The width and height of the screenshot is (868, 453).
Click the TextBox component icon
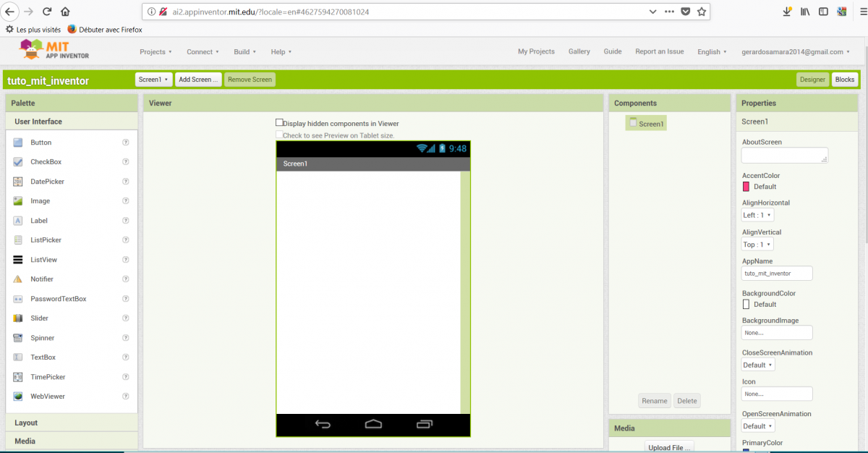click(x=18, y=357)
